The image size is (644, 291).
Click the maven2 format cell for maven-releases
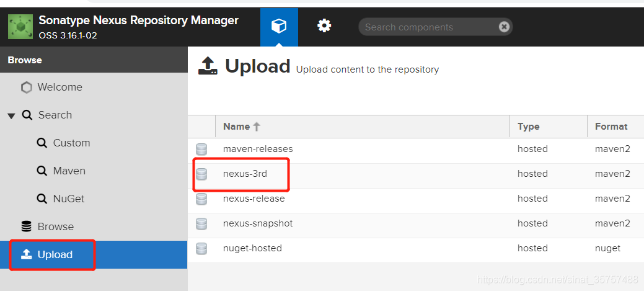coord(612,149)
